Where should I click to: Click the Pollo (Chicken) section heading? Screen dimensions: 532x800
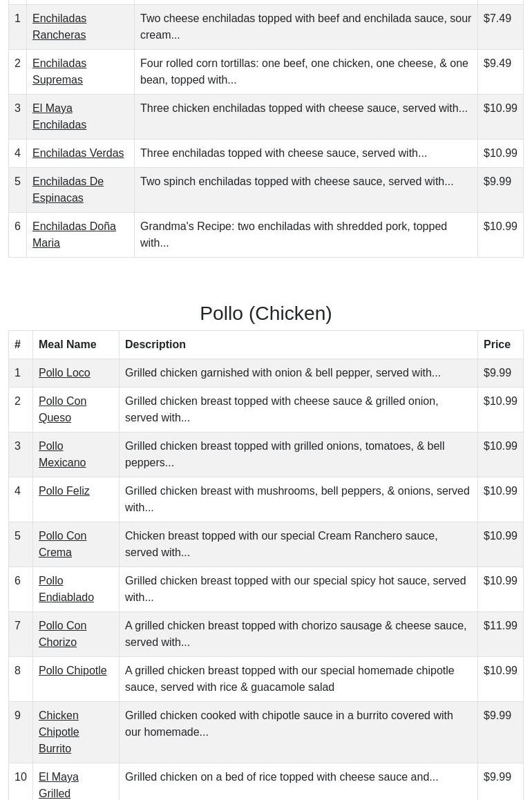266,313
